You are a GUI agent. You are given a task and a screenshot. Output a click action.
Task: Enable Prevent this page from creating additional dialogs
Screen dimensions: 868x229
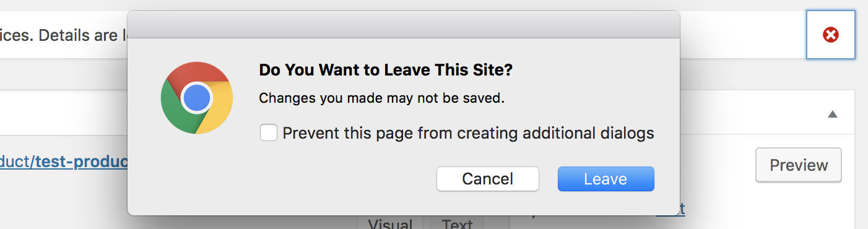(269, 132)
